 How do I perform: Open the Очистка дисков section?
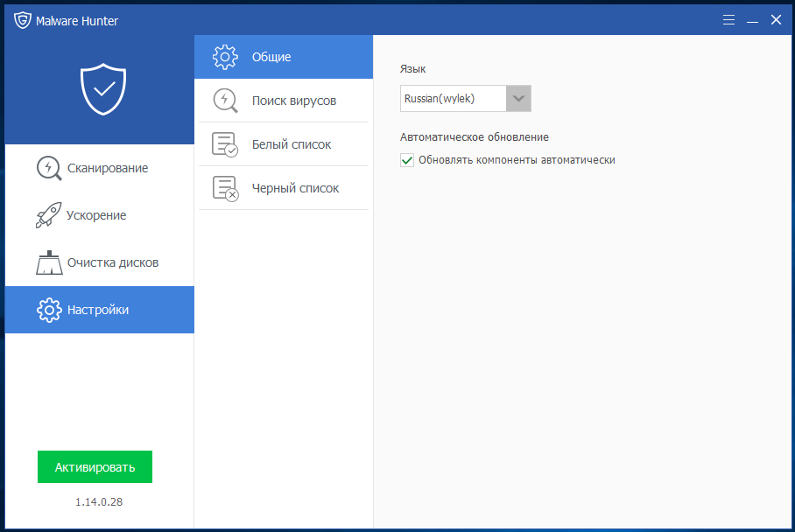[x=100, y=262]
